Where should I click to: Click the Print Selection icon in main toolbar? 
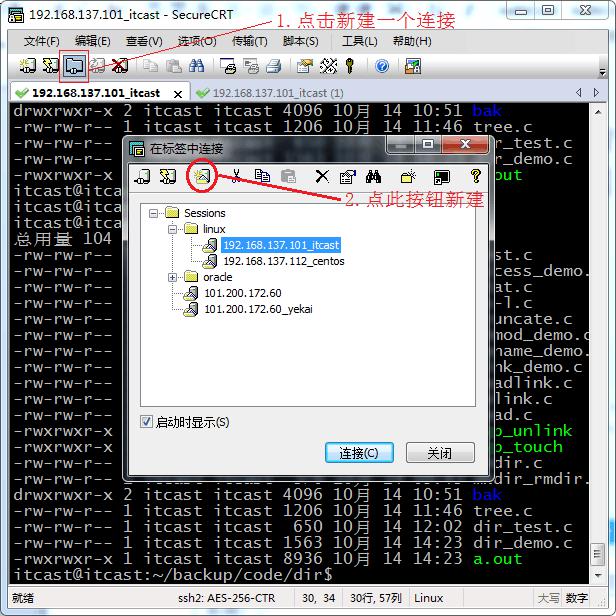point(251,66)
